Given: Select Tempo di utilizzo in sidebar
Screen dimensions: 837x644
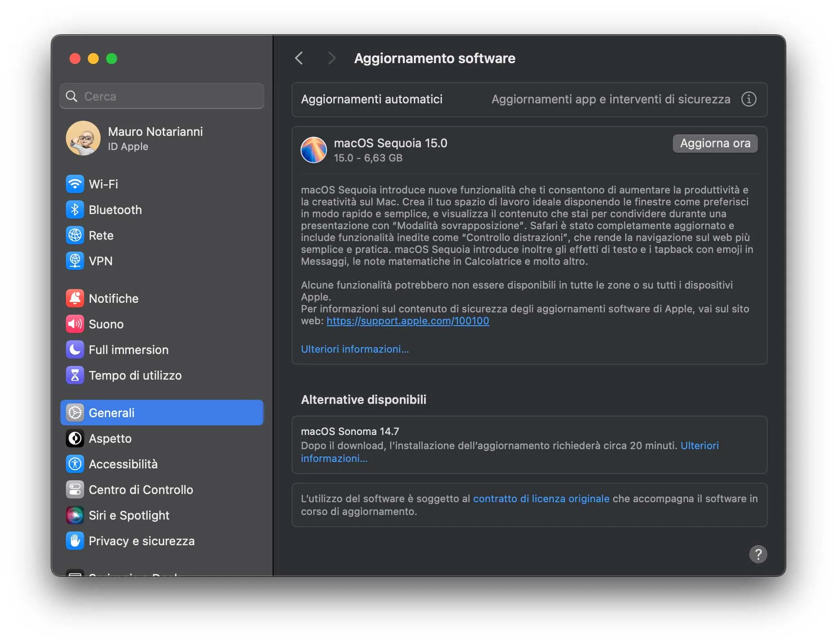Looking at the screenshot, I should pos(162,375).
